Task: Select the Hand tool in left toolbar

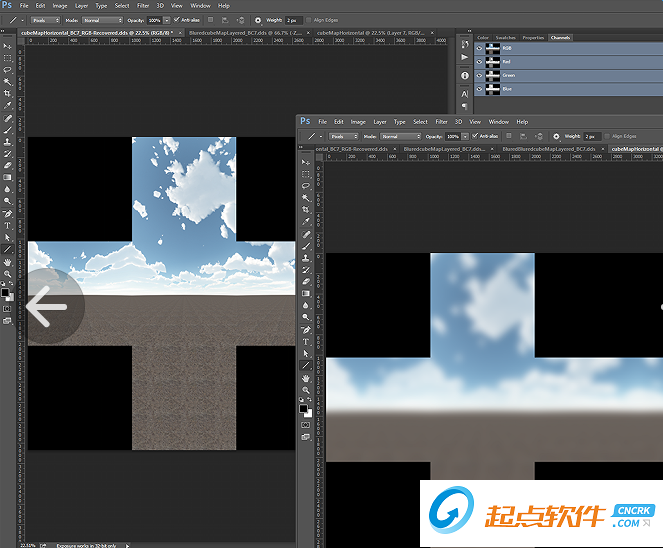Action: [7, 261]
